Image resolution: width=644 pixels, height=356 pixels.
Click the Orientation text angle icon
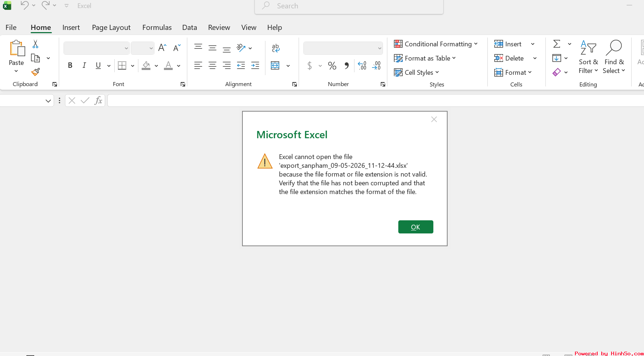[x=241, y=48]
